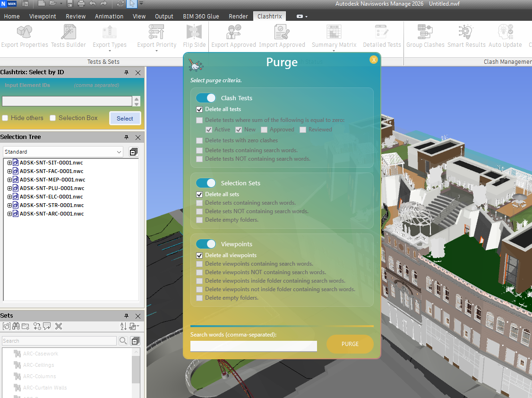The image size is (532, 398).
Task: Toggle the Hide others checkbox
Action: 5,118
